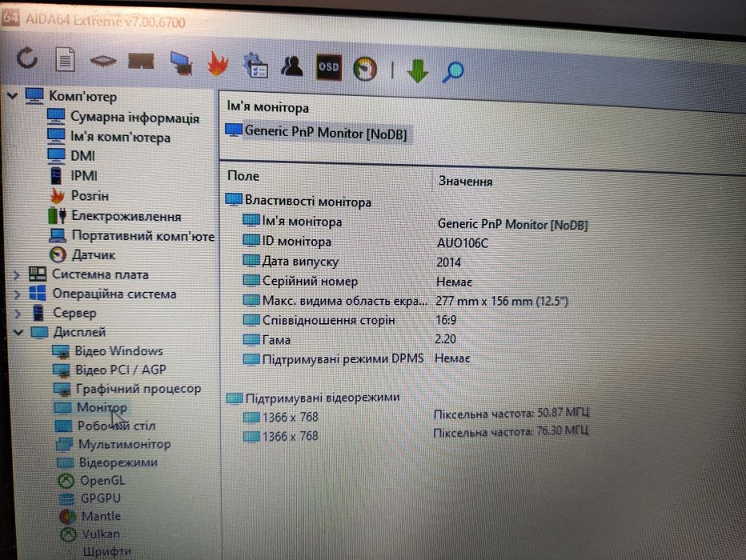Open Відео Windows tree item
The image size is (746, 560).
point(119,351)
